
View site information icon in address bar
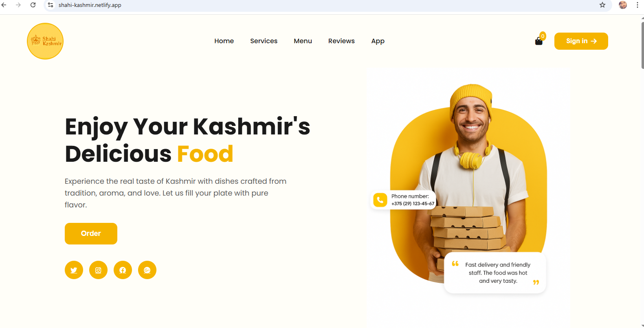51,5
